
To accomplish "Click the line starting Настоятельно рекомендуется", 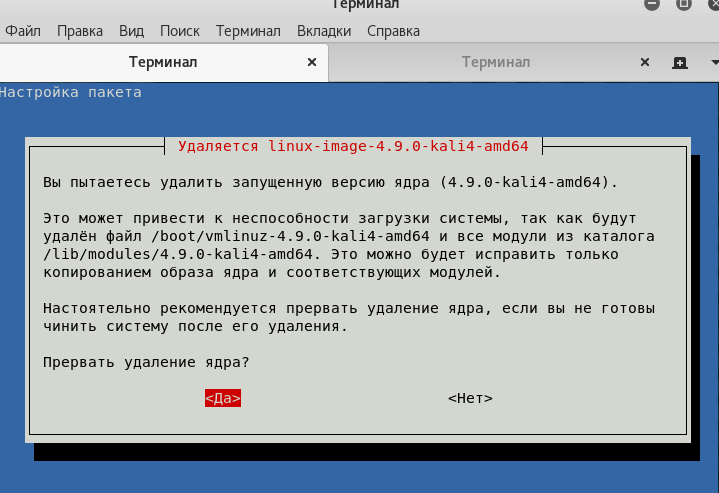I will (349, 308).
